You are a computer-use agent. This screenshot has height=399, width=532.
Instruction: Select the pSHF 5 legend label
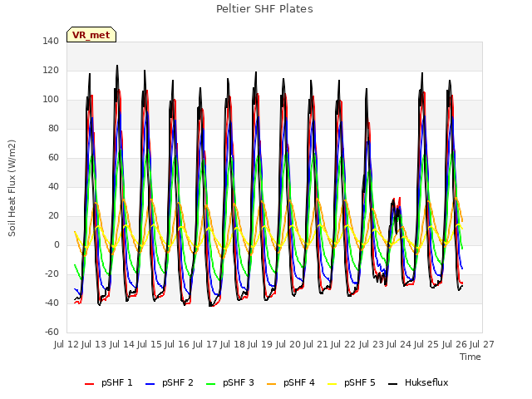[x=360, y=382]
